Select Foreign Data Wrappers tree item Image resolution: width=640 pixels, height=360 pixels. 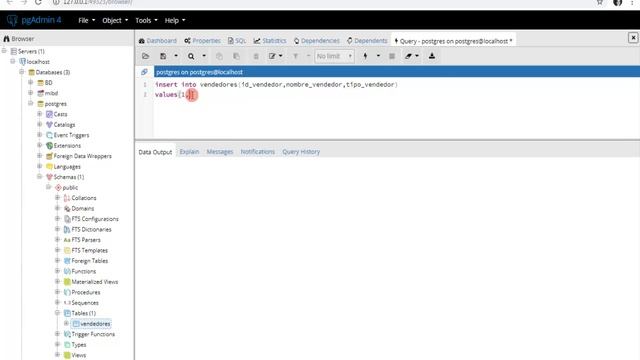82,156
